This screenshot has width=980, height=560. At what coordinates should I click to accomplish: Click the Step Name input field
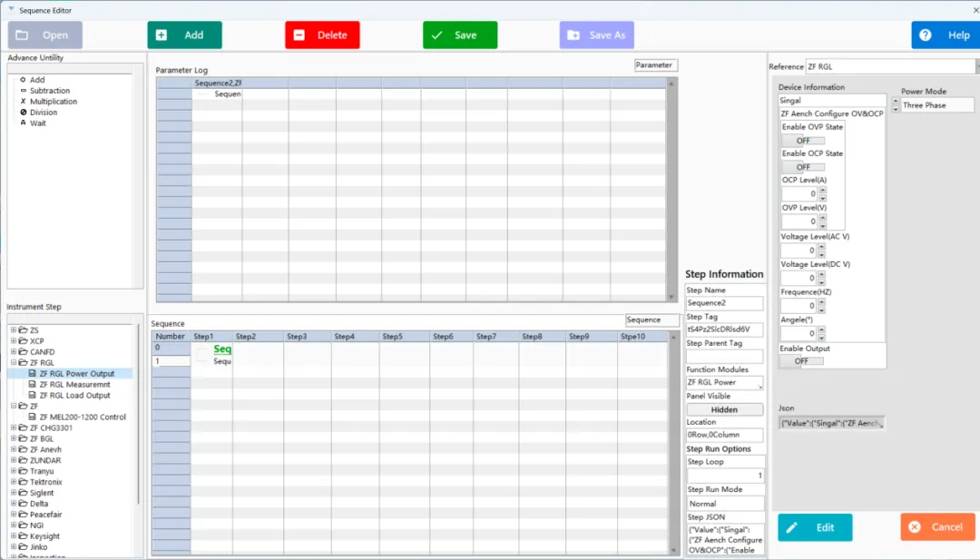[x=724, y=303]
